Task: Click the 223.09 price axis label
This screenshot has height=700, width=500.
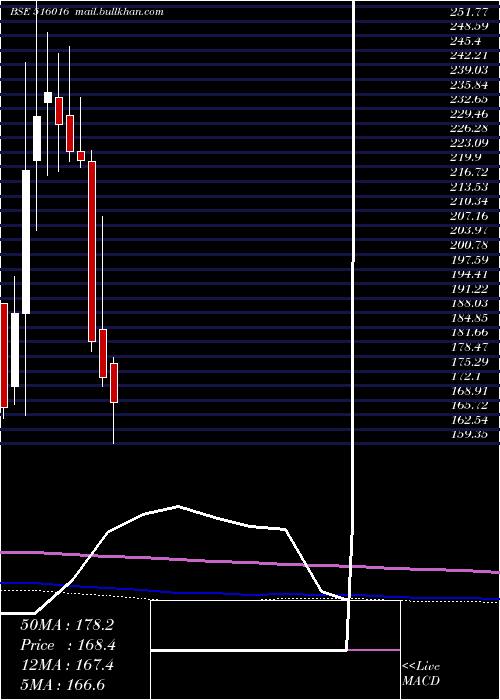Action: 469,143
